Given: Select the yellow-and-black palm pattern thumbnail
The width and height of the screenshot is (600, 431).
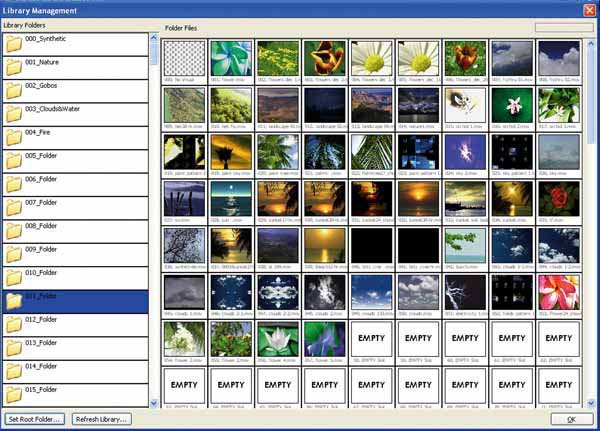Looking at the screenshot, I should [184, 152].
